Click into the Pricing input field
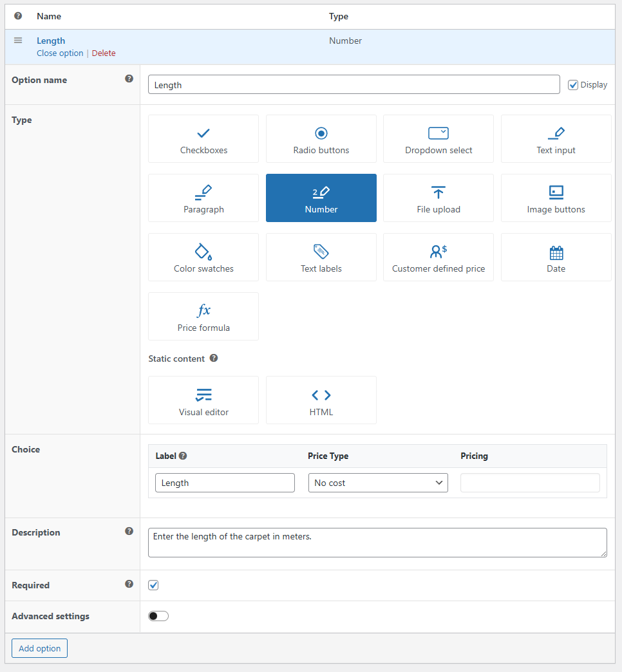 tap(530, 483)
